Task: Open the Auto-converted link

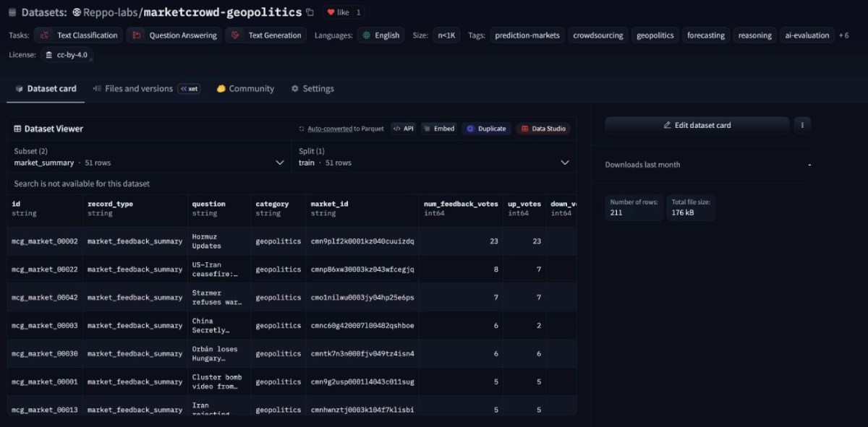Action: pos(329,129)
